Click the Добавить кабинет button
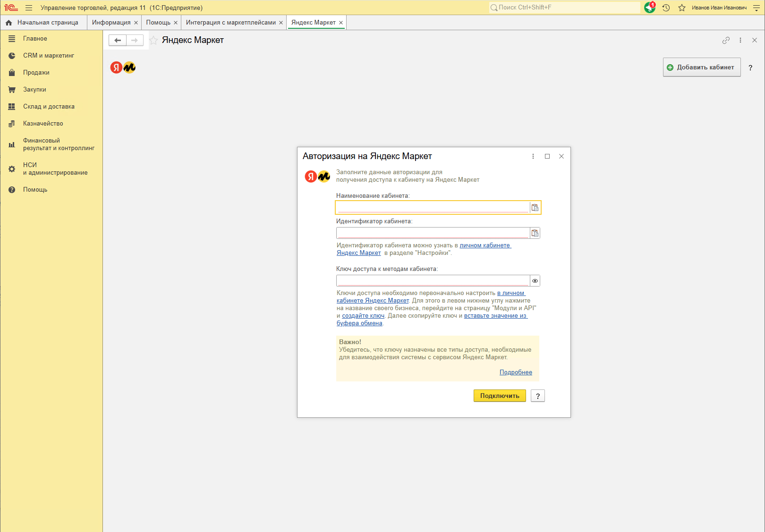Screen dimensions: 765x532 701,68
